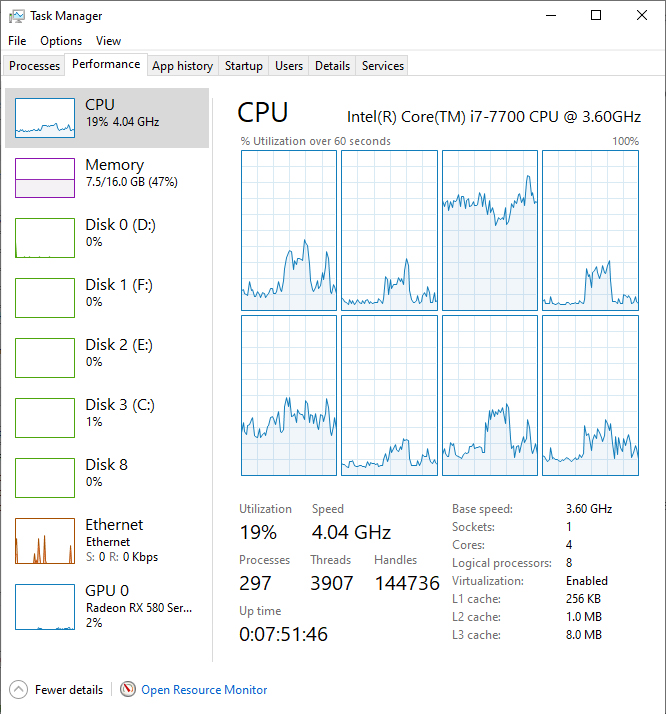This screenshot has height=714, width=666.
Task: Switch to the App history tab
Action: tap(182, 66)
